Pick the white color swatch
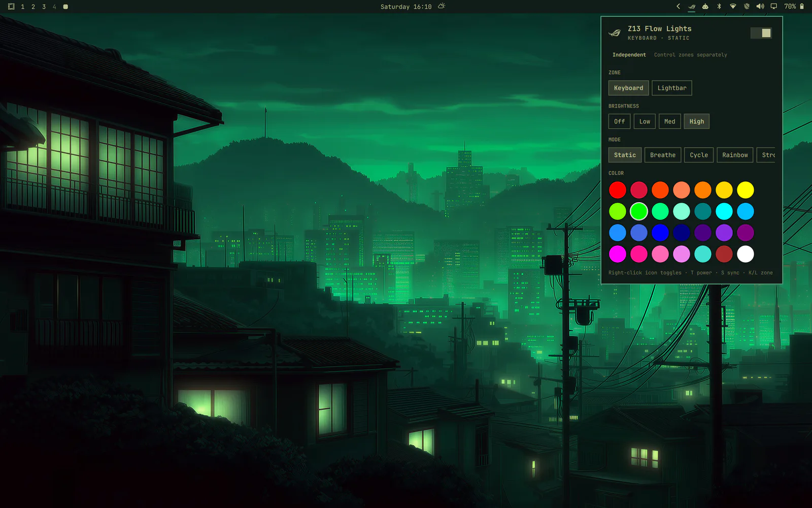Image resolution: width=812 pixels, height=508 pixels. 746,254
